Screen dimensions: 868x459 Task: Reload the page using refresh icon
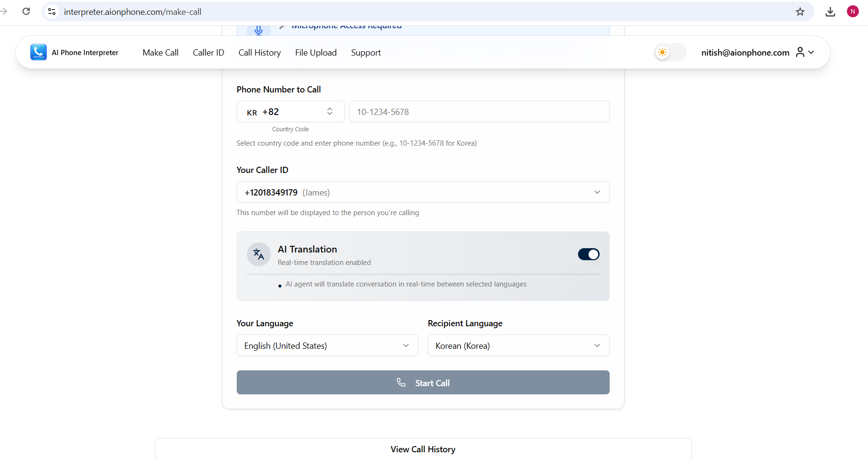click(26, 11)
